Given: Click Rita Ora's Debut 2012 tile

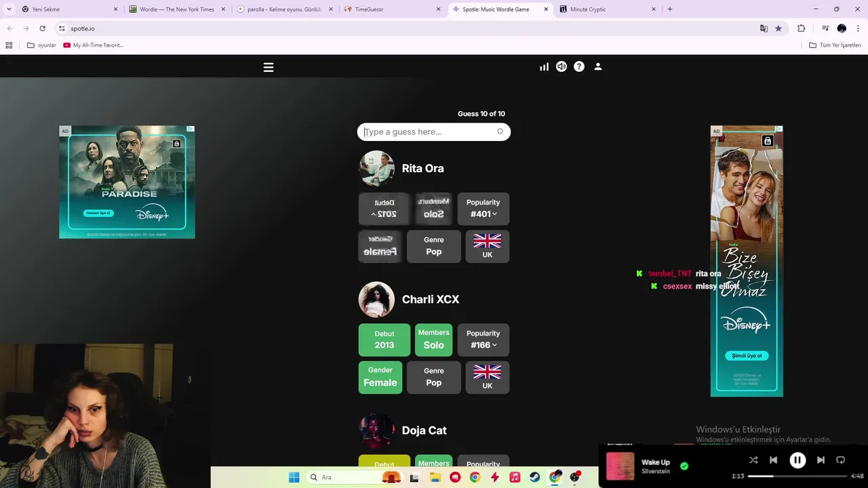Looking at the screenshot, I should point(384,209).
